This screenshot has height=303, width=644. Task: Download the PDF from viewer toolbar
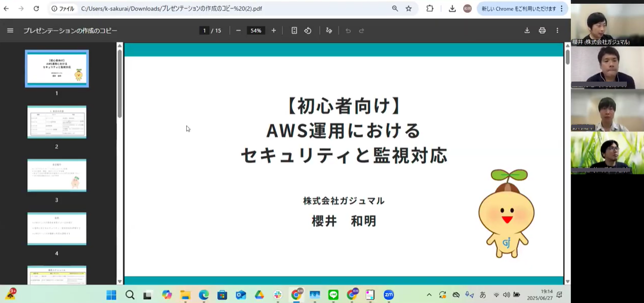coord(527,30)
